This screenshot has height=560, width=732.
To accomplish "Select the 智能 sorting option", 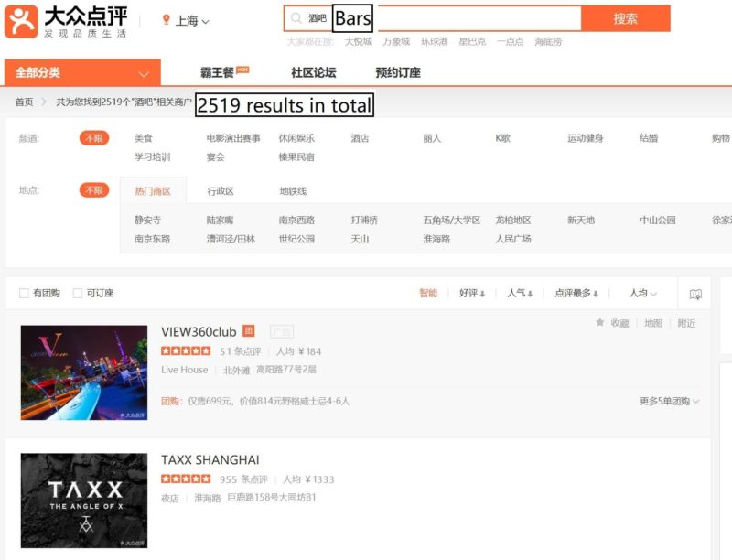I will tap(428, 293).
